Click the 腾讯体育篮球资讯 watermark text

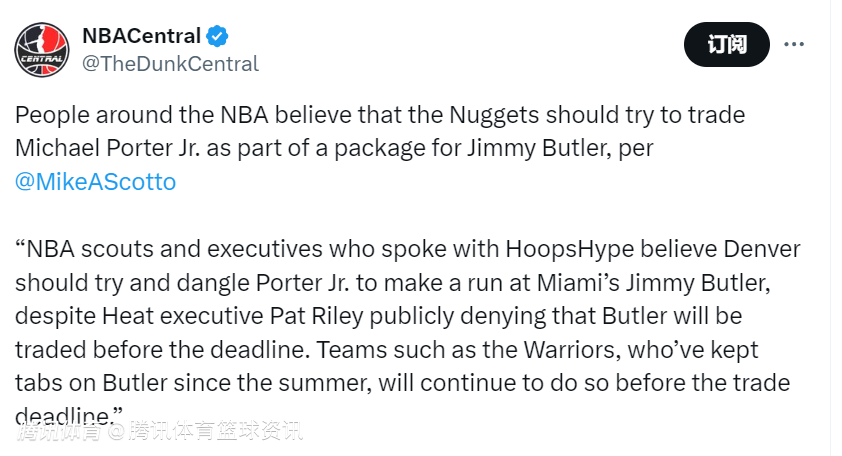[x=214, y=432]
